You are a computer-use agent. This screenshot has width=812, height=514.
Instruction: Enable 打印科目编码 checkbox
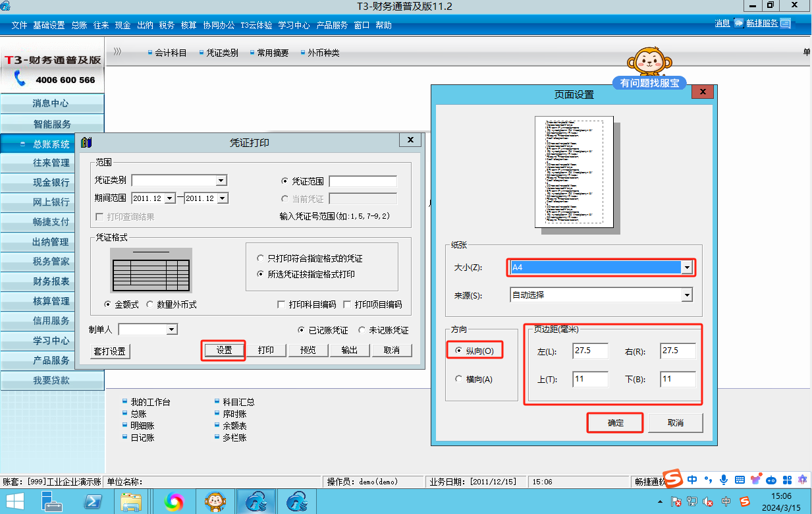pos(282,304)
